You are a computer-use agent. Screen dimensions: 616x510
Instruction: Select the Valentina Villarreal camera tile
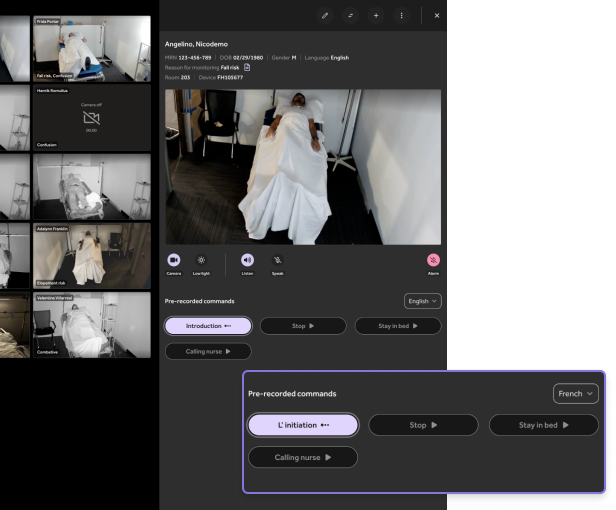pos(92,325)
